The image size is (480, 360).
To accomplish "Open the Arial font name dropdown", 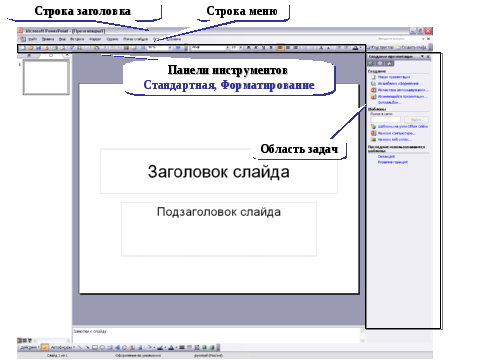I will point(228,48).
